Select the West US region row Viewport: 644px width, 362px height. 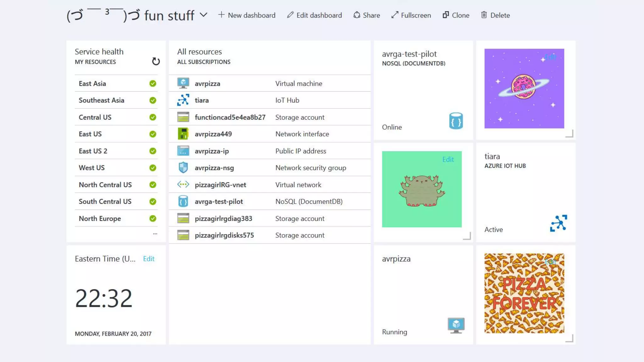tap(116, 168)
